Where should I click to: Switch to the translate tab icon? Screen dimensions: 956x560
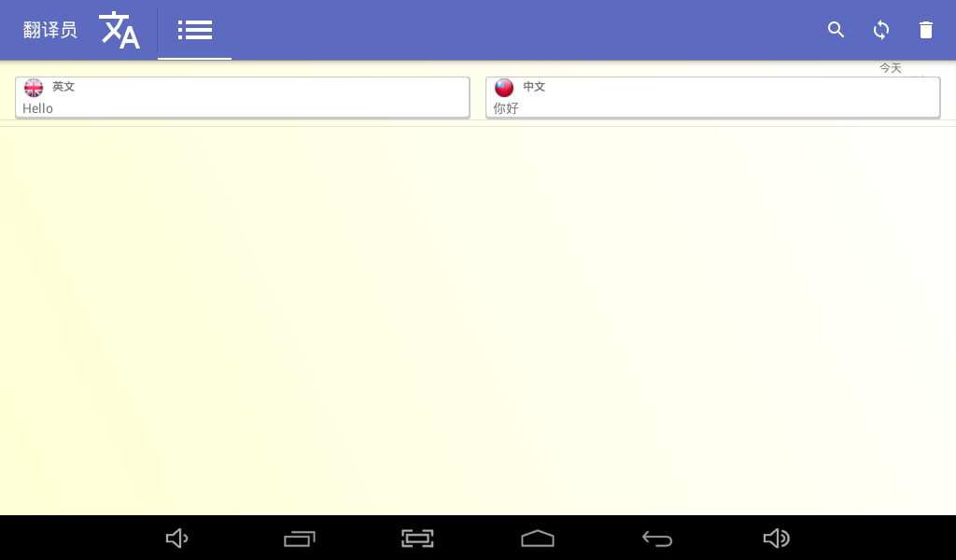(x=119, y=30)
